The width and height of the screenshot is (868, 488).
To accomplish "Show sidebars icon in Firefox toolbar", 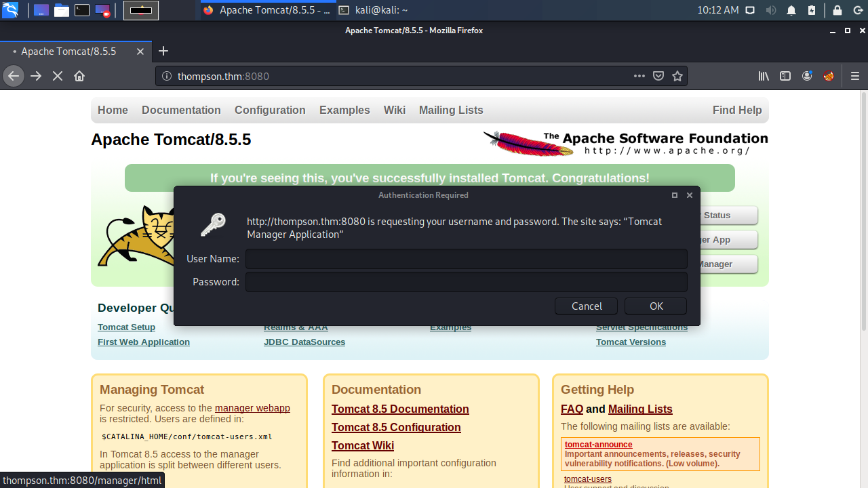I will tap(785, 76).
